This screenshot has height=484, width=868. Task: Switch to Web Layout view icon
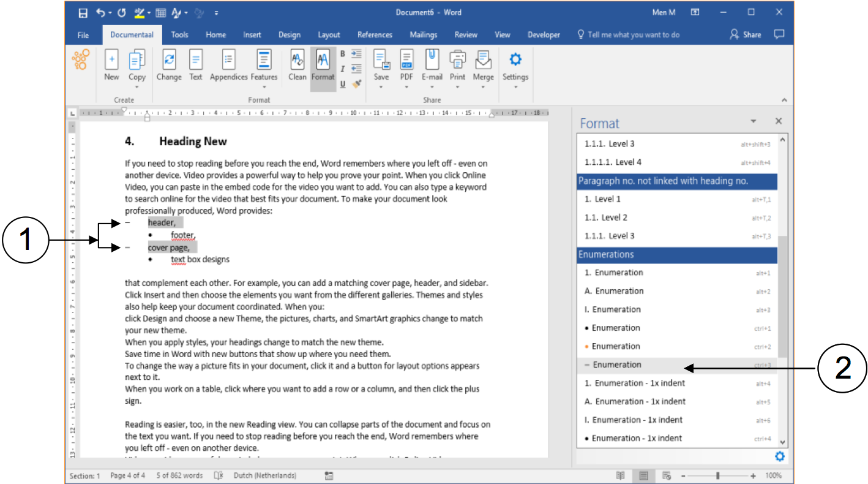[667, 475]
